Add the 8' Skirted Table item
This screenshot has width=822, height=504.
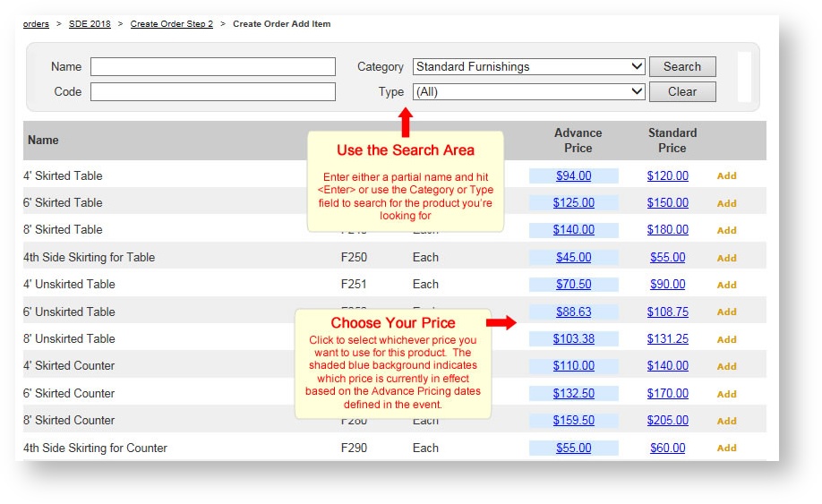click(726, 230)
